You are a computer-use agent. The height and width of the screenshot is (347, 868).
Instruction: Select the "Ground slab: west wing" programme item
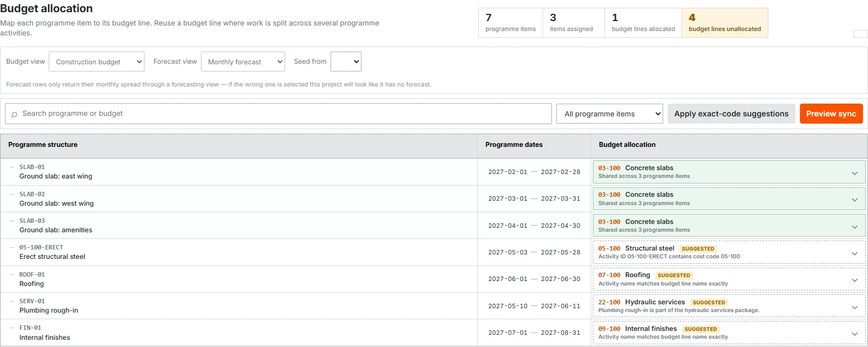[56, 203]
